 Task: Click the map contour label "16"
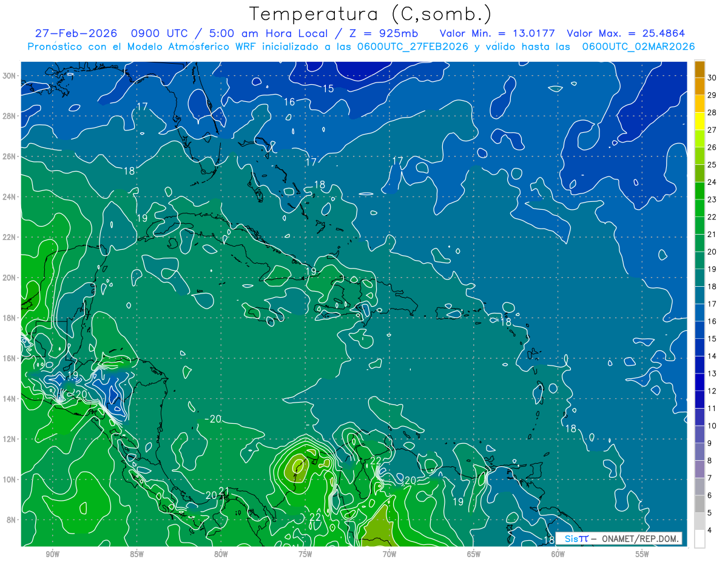click(x=289, y=102)
